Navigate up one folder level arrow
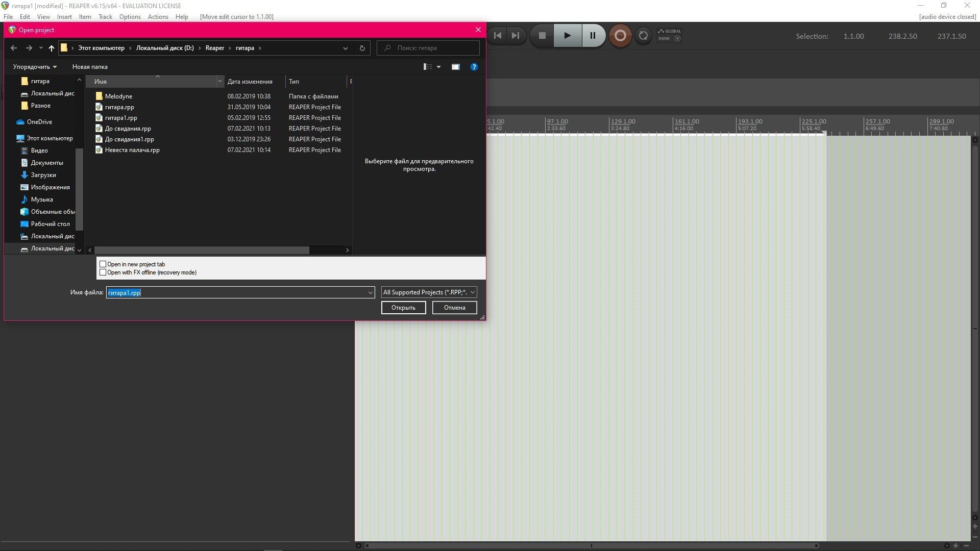Image resolution: width=980 pixels, height=551 pixels. coord(51,48)
